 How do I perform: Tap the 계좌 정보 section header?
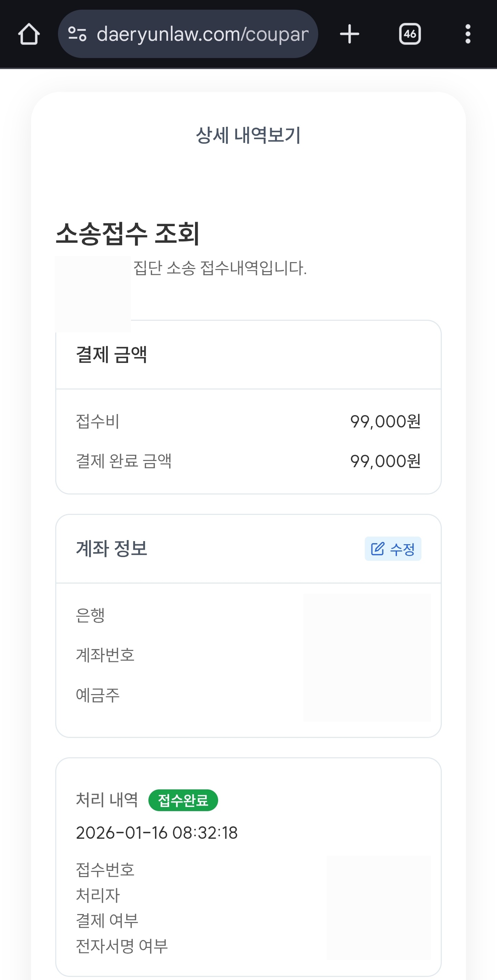111,549
